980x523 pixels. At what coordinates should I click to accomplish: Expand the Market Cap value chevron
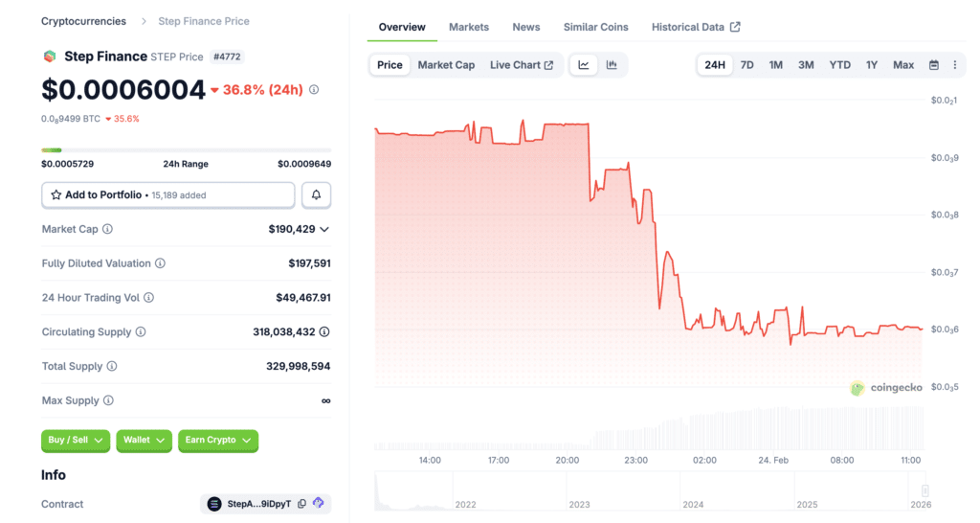pos(324,230)
